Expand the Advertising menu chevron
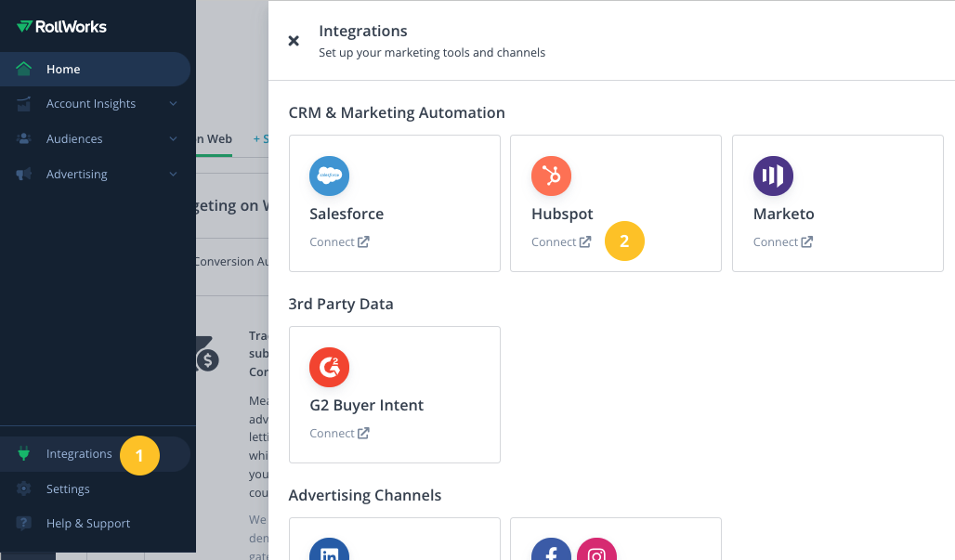The height and width of the screenshot is (560, 955). coord(174,174)
